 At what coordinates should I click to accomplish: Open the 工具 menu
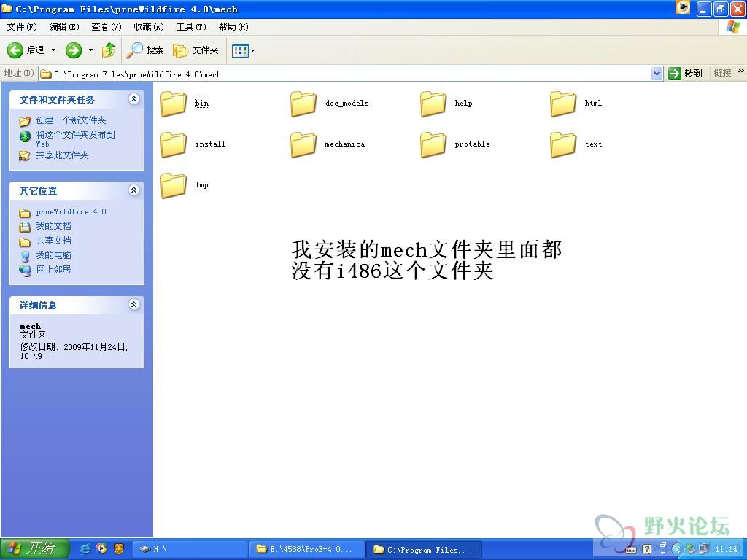(191, 27)
